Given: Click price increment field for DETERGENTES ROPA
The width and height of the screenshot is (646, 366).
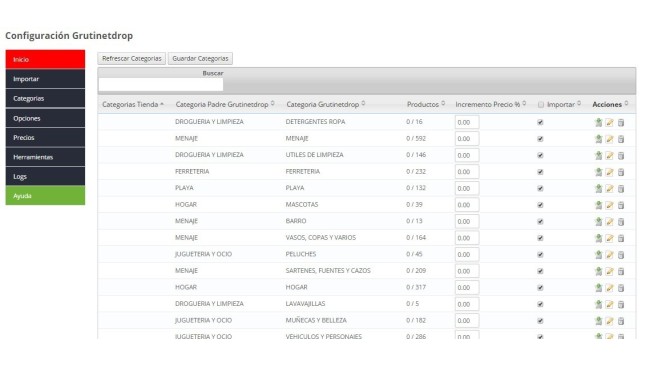Looking at the screenshot, I should (467, 122).
